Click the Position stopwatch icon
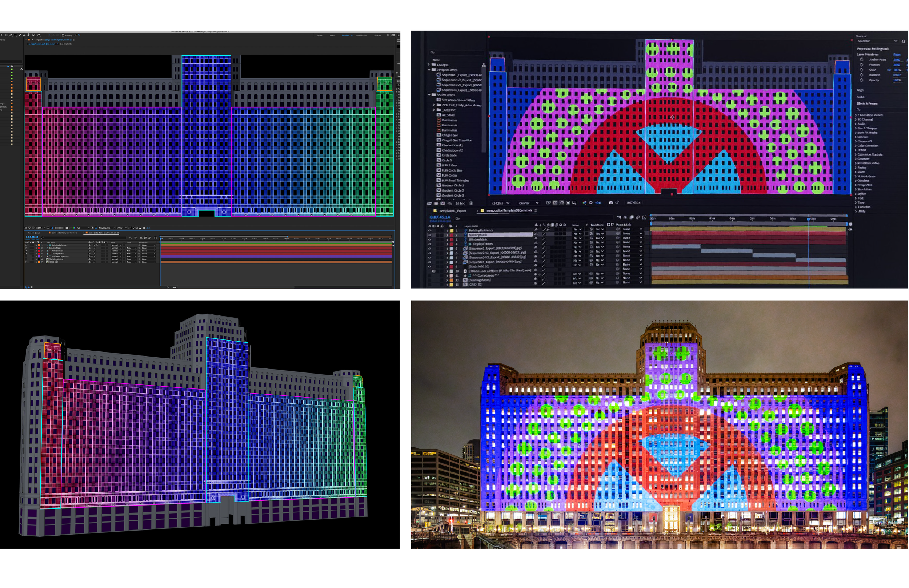Viewport: 909px width, 588px height. 862,65
